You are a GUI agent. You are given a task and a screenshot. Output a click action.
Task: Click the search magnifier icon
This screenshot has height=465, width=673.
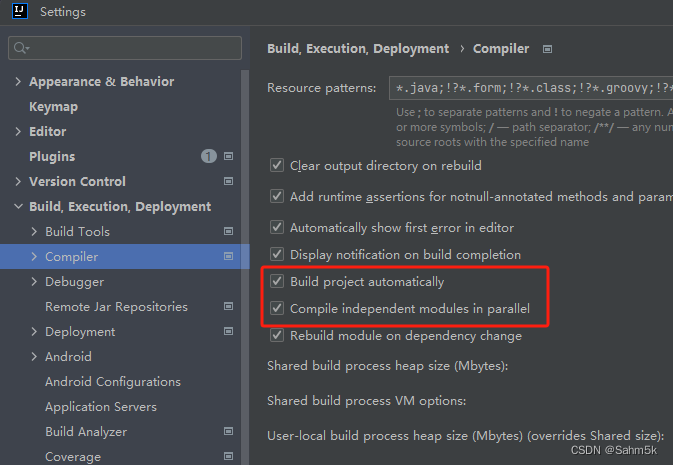tap(21, 48)
